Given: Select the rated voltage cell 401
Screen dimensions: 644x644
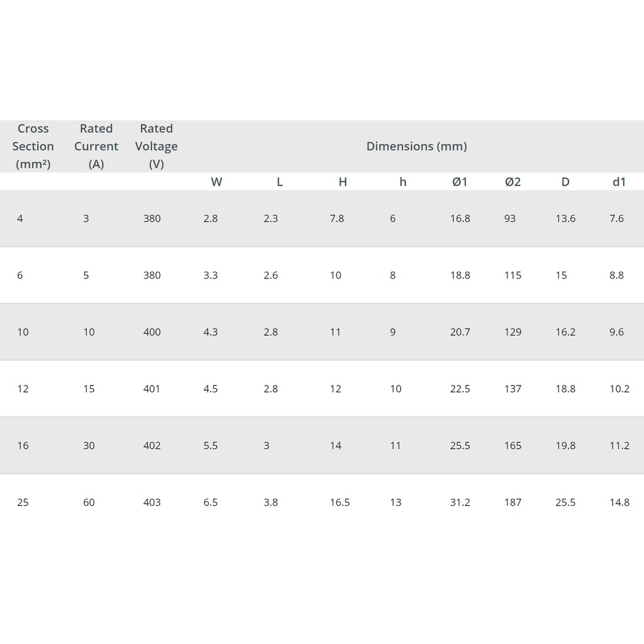Looking at the screenshot, I should (x=152, y=389).
